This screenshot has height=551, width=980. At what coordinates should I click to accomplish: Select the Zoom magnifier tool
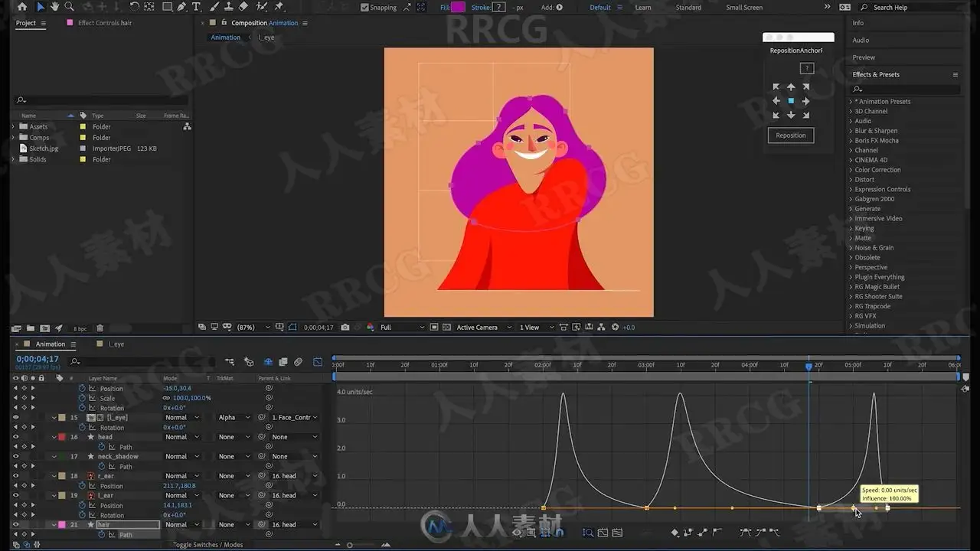pos(70,7)
